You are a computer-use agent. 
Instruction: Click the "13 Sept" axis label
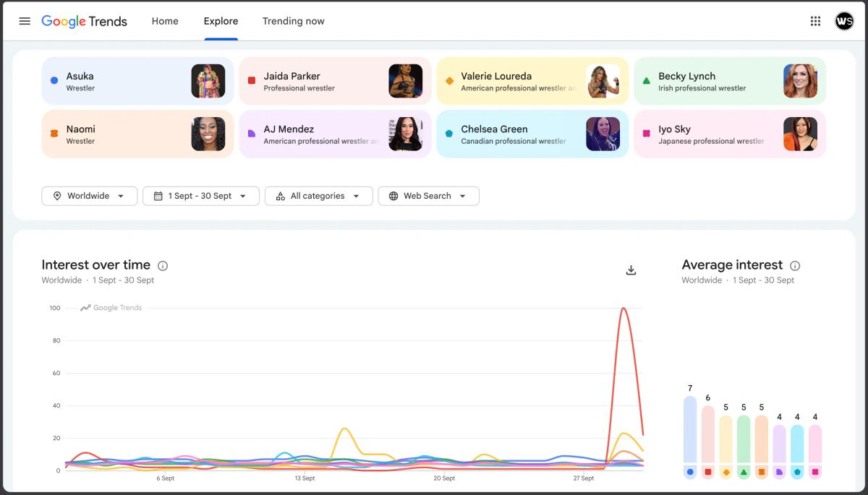[x=305, y=478]
